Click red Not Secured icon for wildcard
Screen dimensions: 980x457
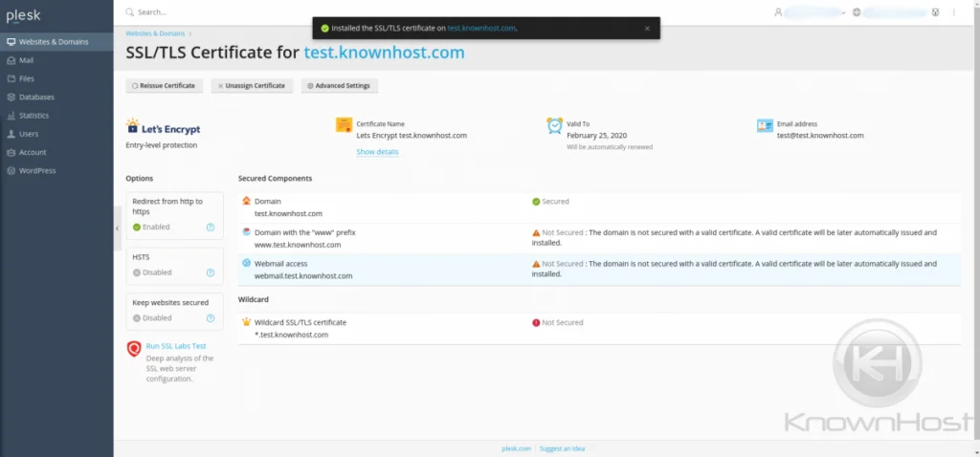tap(536, 323)
